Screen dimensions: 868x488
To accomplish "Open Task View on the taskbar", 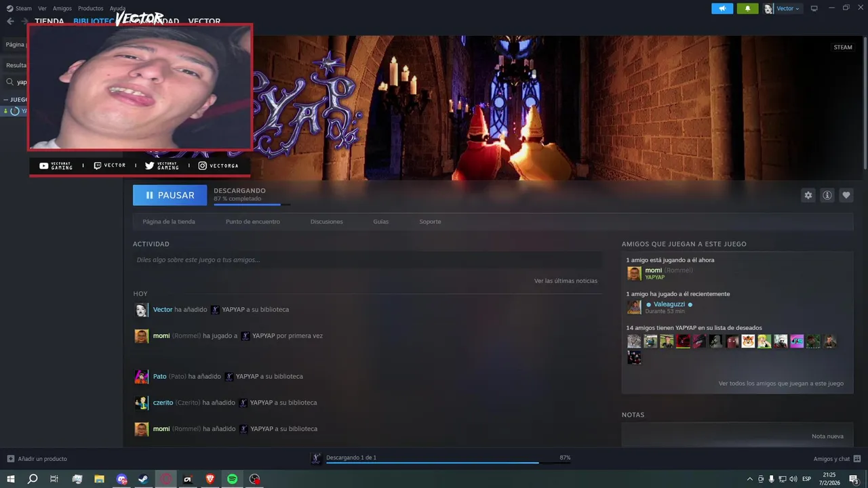I will (x=54, y=479).
